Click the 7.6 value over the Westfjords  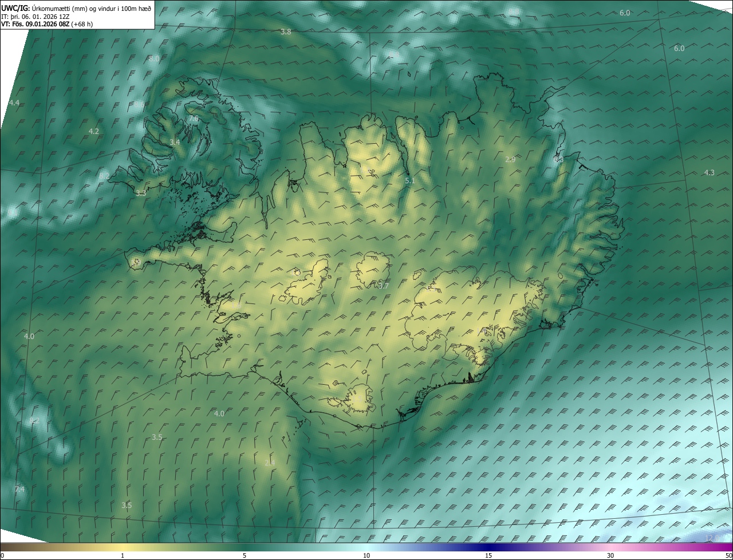pos(194,119)
